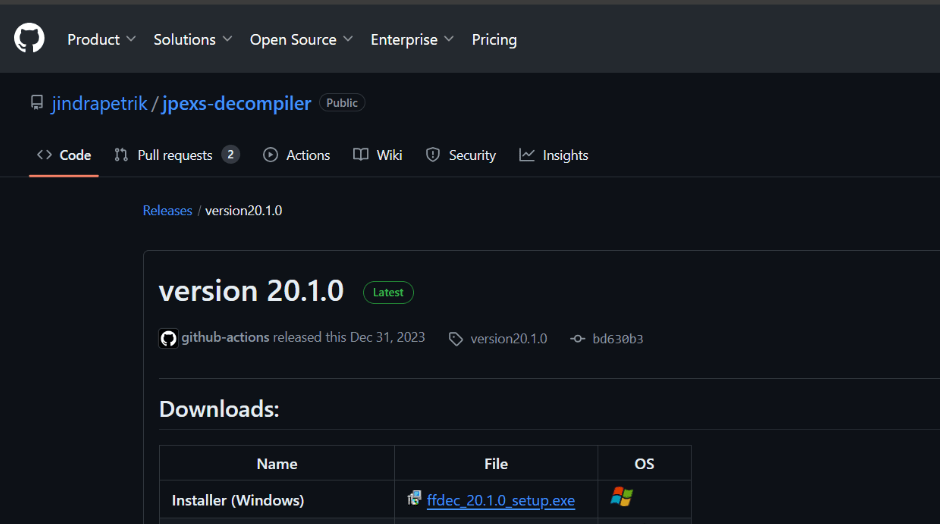Click the green Latest badge
This screenshot has height=524, width=940.
[x=388, y=292]
